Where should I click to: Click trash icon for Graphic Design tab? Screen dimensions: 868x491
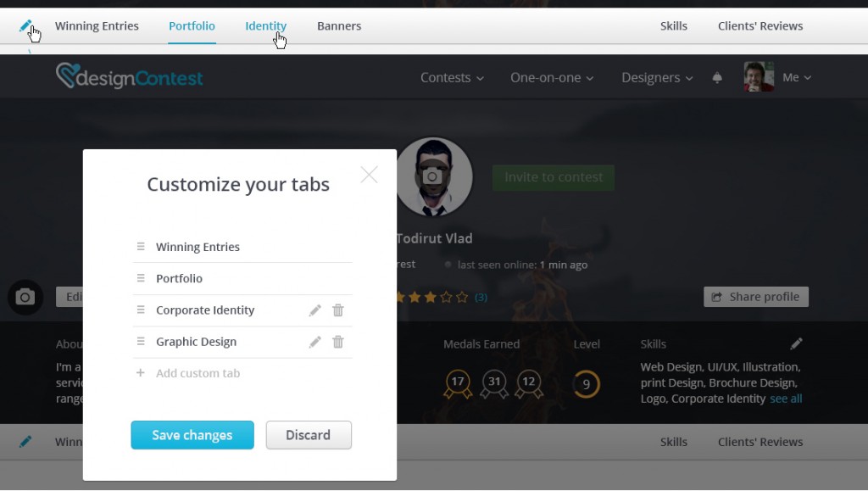(338, 342)
